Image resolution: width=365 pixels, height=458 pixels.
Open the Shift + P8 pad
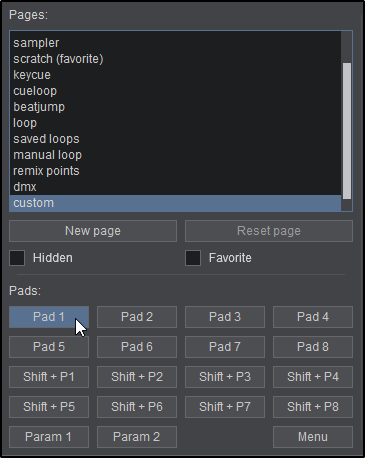(313, 407)
